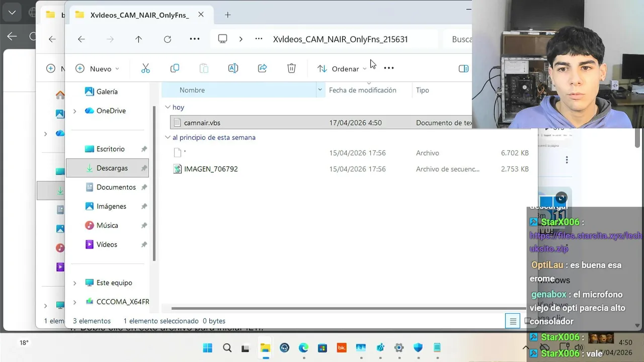644x362 pixels.
Task: Expand the OneDrive tree node
Action: (75, 111)
